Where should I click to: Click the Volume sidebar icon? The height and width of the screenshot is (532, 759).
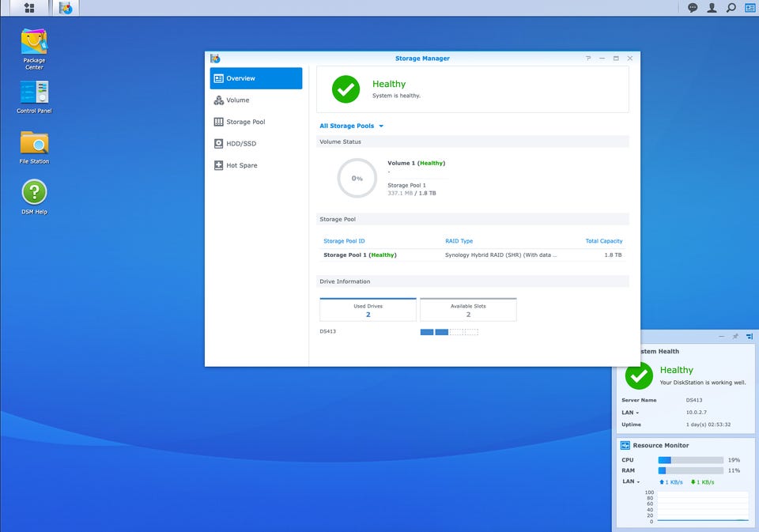pyautogui.click(x=219, y=100)
